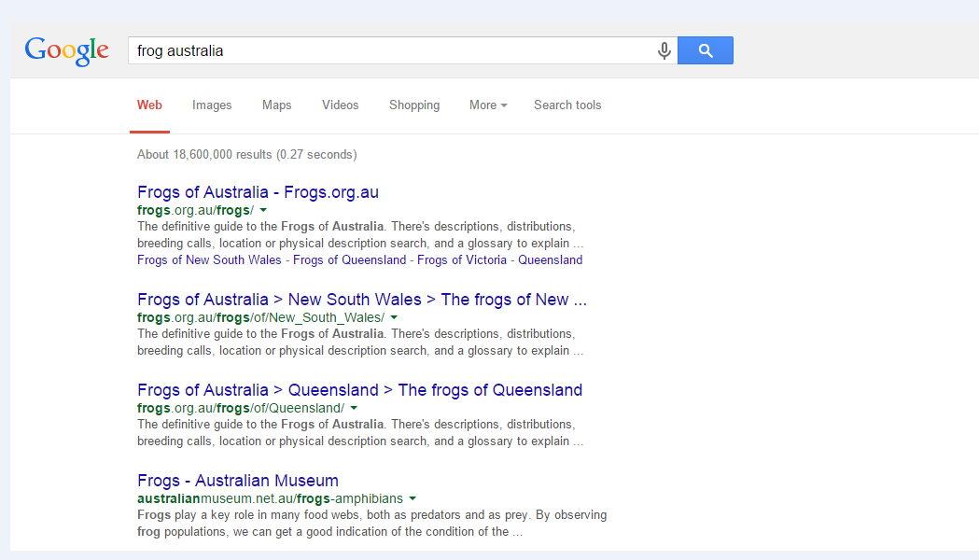979x560 pixels.
Task: Expand arrow next to australianmuseum.net.au URL
Action: (x=413, y=498)
